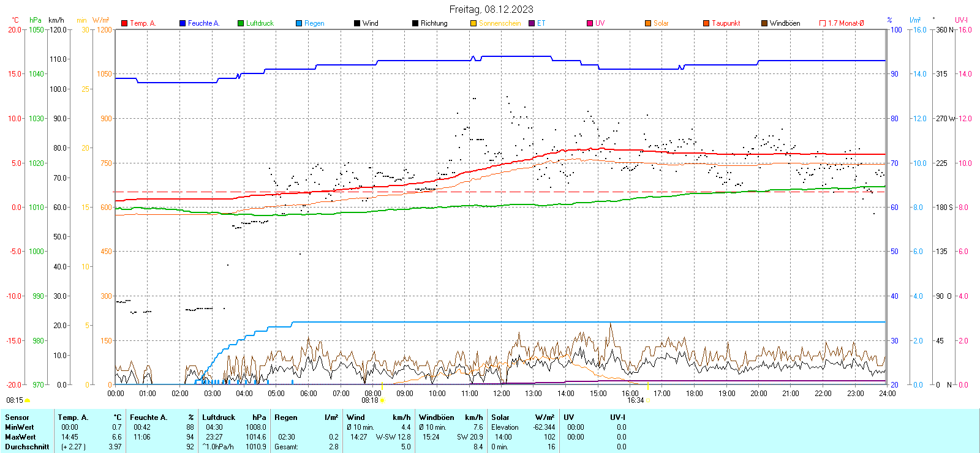Image resolution: width=980 pixels, height=453 pixels.
Task: Click the Durchschnitt row label
Action: pos(27,447)
